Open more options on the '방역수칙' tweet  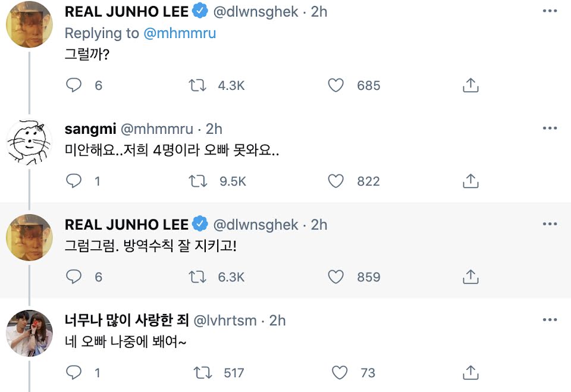(549, 224)
